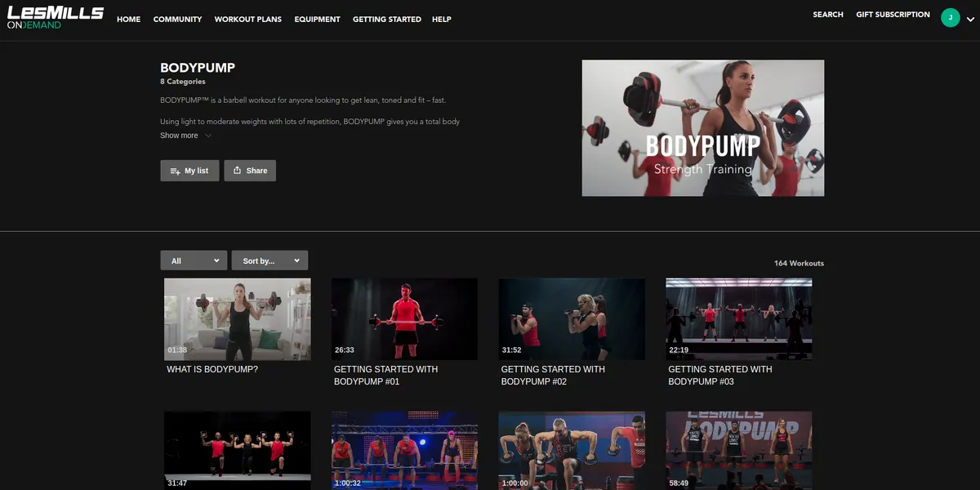
Task: Go to the Home menu item
Action: click(129, 19)
